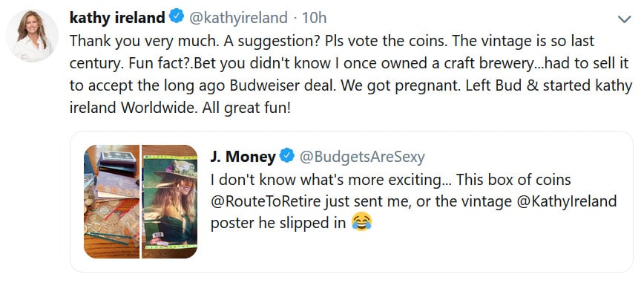
Task: Click the words 'Budweiser deal' in tweet
Action: coord(277,85)
